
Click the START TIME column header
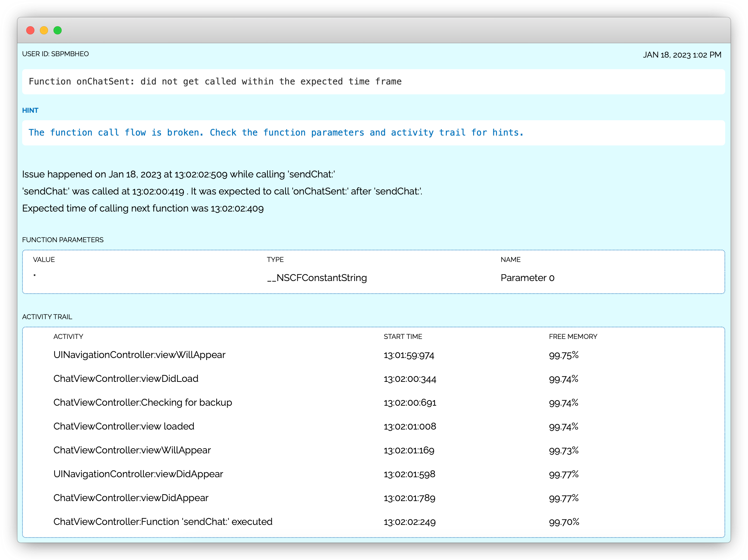coord(403,337)
